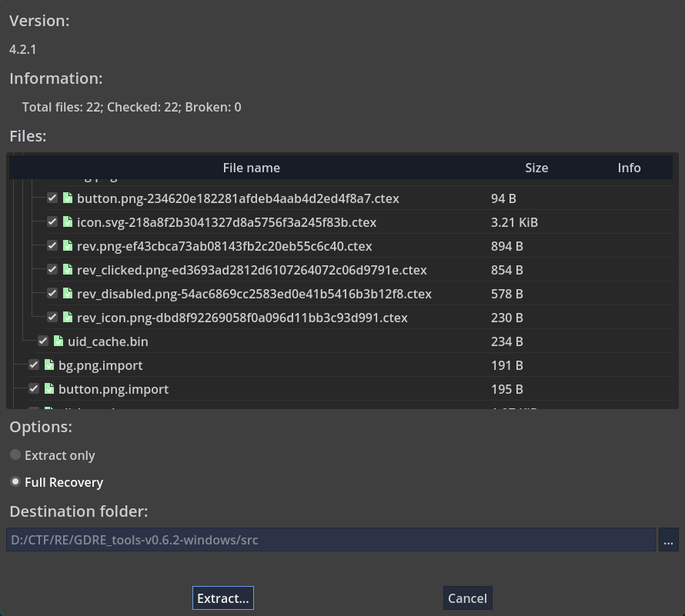Select the Extract only option
The image size is (685, 616).
[x=15, y=455]
